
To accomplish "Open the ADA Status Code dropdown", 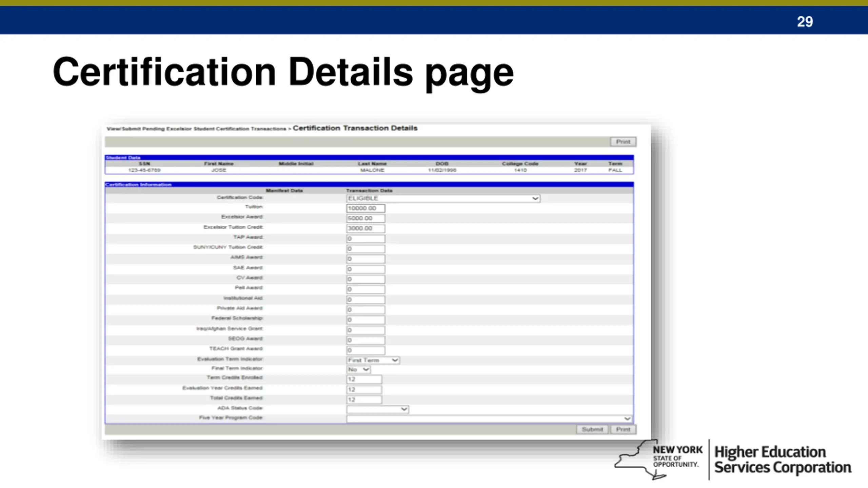I will coord(377,409).
